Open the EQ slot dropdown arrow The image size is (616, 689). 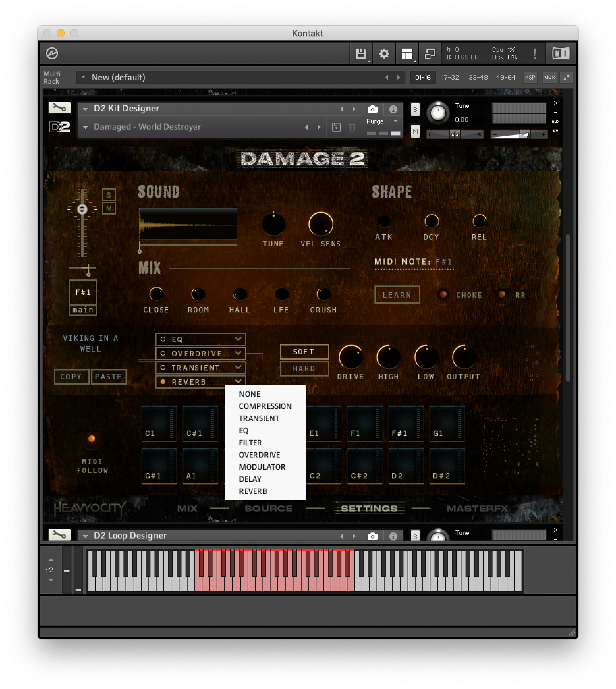(x=238, y=339)
